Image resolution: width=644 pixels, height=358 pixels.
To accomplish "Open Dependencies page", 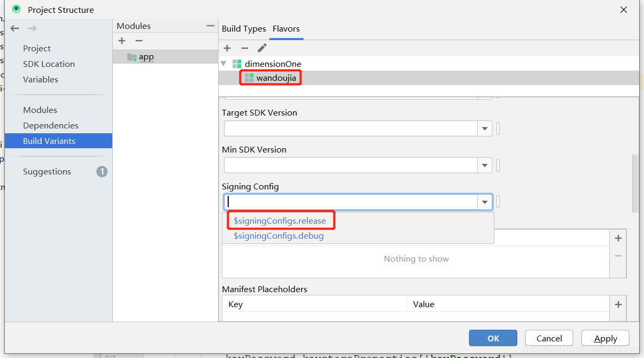I will click(x=51, y=125).
